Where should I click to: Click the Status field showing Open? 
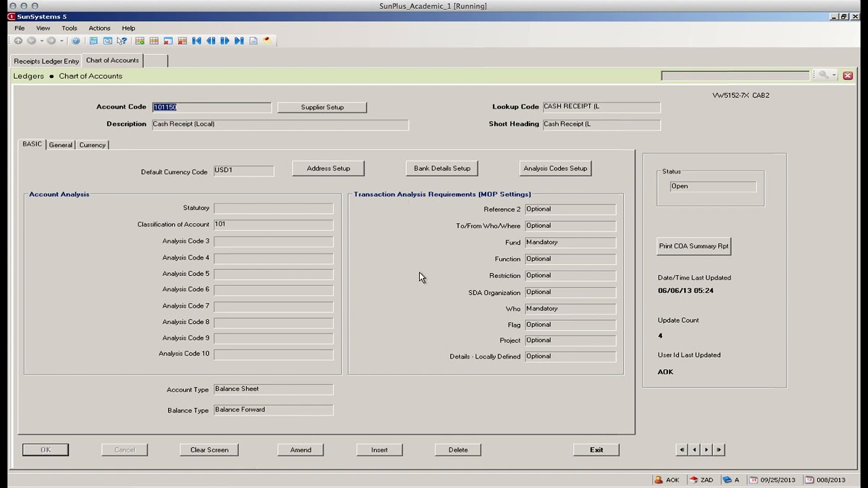(713, 186)
